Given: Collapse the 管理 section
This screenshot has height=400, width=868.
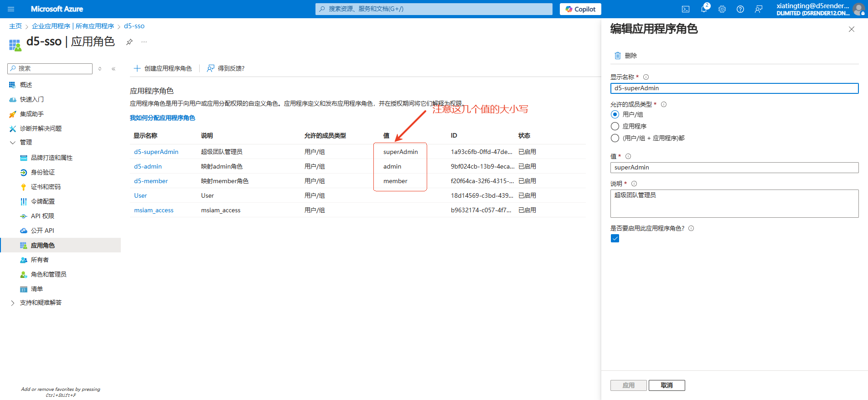Looking at the screenshot, I should pos(12,143).
